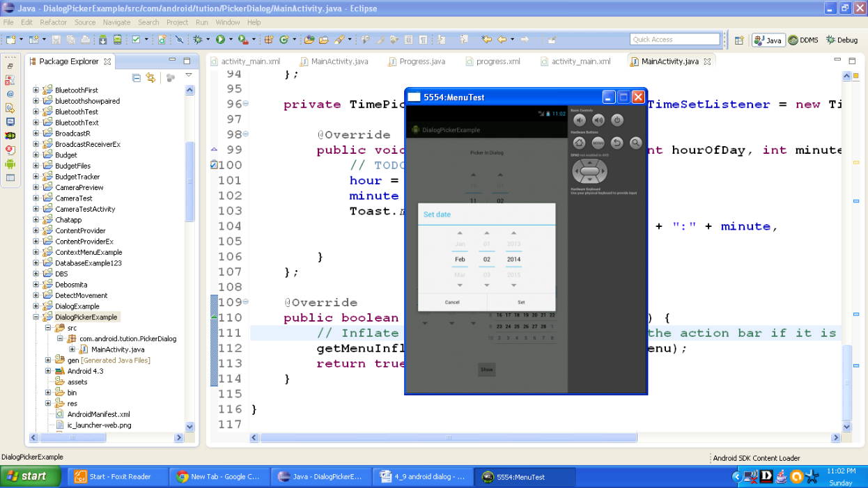
Task: Expand the BluetoothFirst project
Action: click(36, 90)
